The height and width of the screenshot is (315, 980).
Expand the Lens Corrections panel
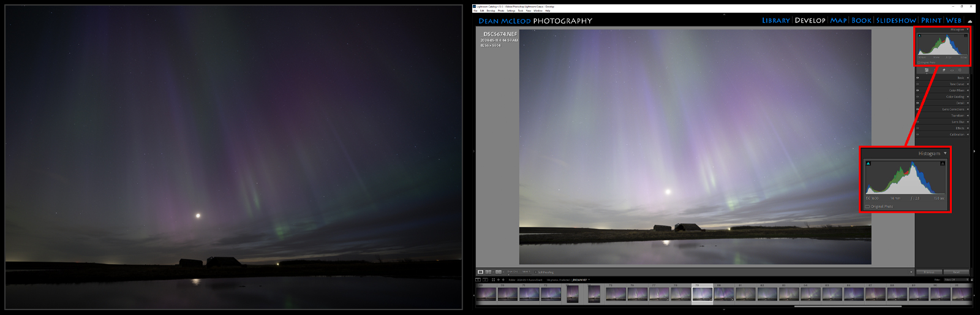tap(968, 109)
